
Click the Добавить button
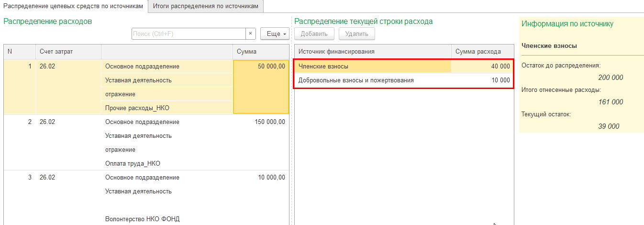pos(314,34)
